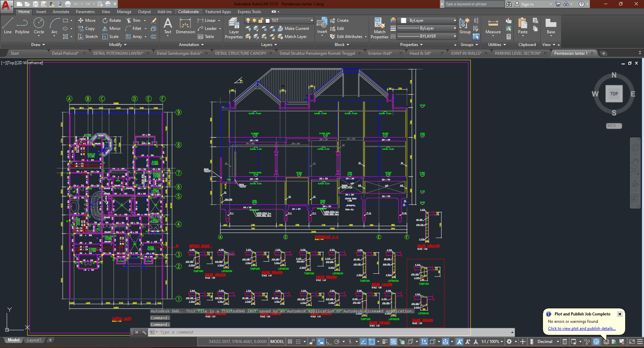Switch to Exterior Wall drawing tab
The height and width of the screenshot is (348, 644).
point(380,53)
